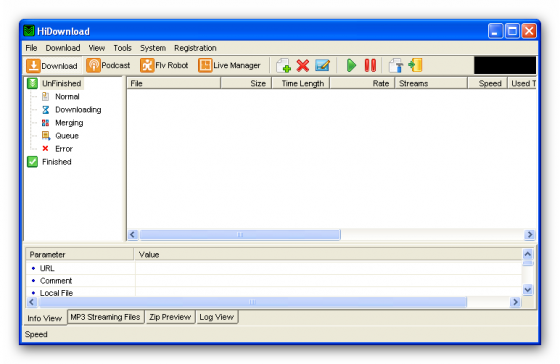Select the Local File parameter row
The height and width of the screenshot is (364, 560).
pos(274,292)
